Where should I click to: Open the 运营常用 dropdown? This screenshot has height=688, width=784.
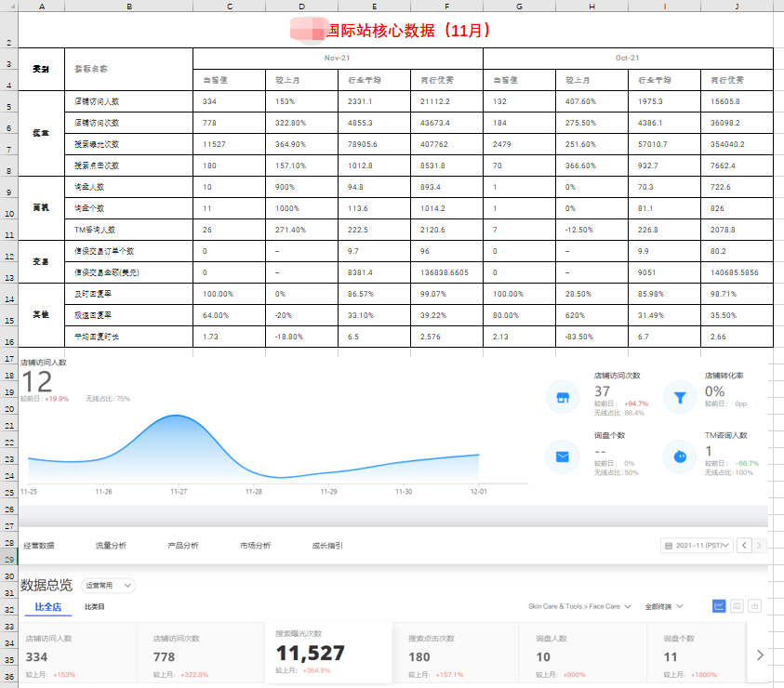pyautogui.click(x=108, y=586)
